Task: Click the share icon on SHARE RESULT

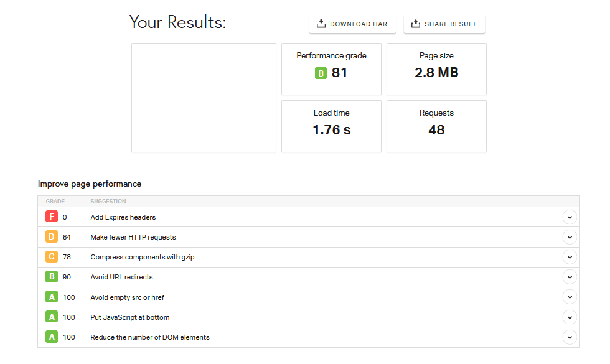Action: point(415,23)
